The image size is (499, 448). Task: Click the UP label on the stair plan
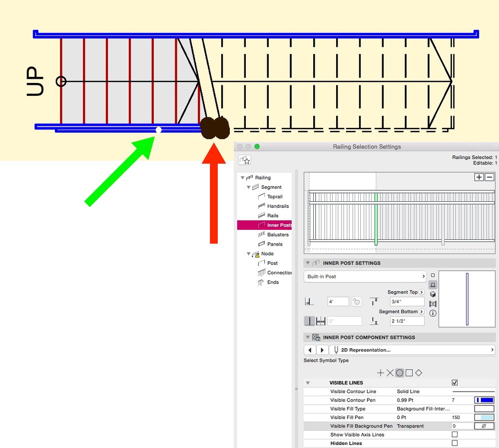[35, 81]
